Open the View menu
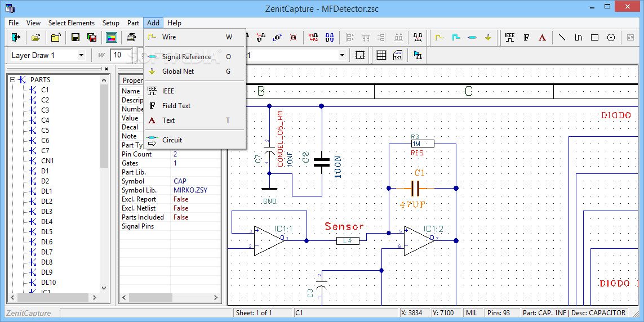Image resolution: width=644 pixels, height=322 pixels. tap(33, 23)
